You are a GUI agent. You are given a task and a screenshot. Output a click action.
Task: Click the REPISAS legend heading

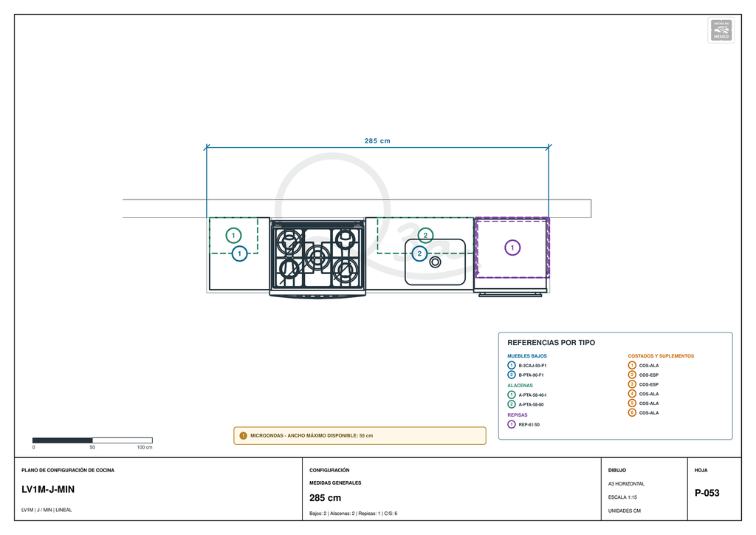click(x=518, y=415)
